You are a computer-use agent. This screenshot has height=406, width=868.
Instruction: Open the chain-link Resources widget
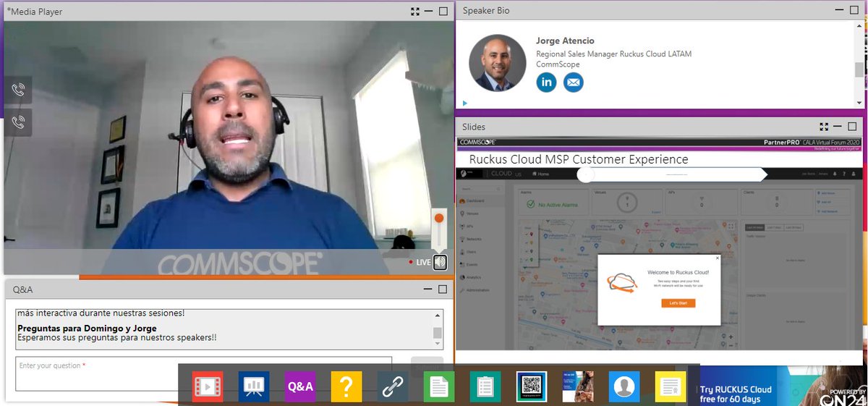pyautogui.click(x=393, y=387)
